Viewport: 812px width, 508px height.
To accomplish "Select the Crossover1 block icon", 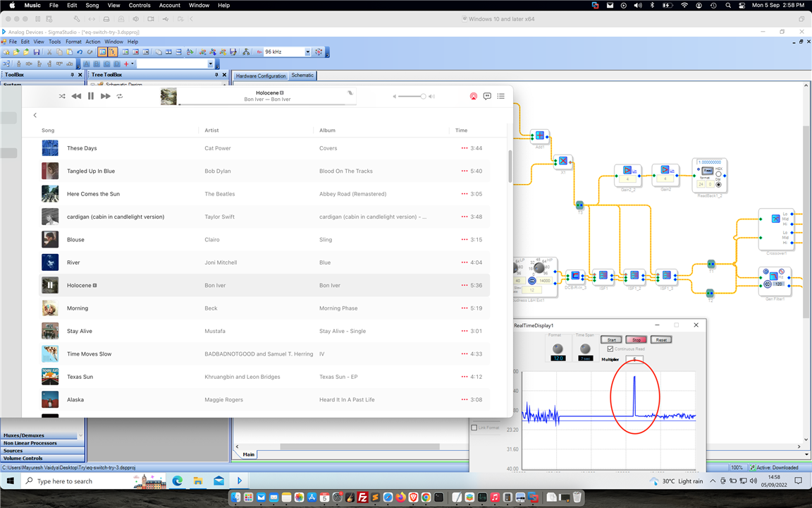I will click(x=776, y=219).
